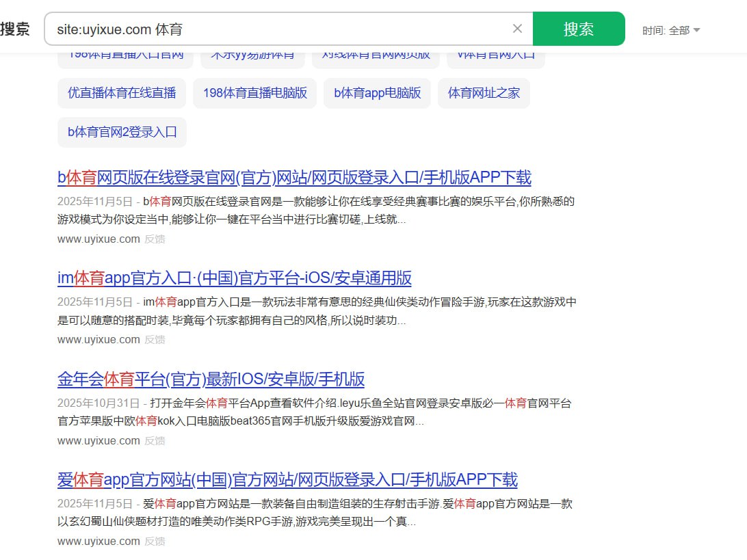Click inside the search input field
Image resolution: width=747 pixels, height=560 pixels.
tap(274, 29)
